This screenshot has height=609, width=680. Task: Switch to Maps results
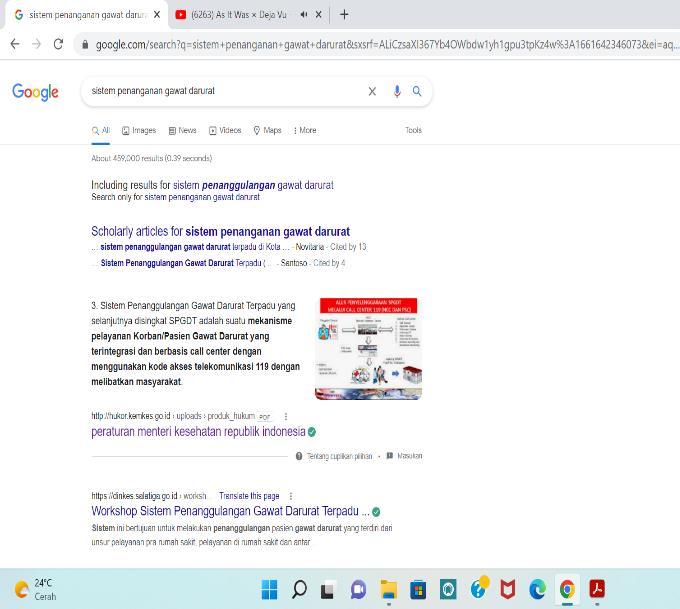[267, 130]
